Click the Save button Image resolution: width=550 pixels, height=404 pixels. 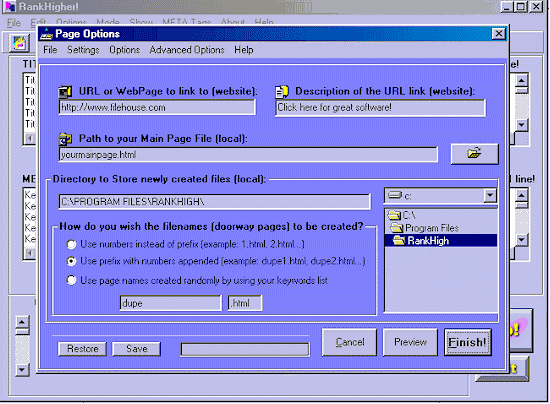coord(136,349)
